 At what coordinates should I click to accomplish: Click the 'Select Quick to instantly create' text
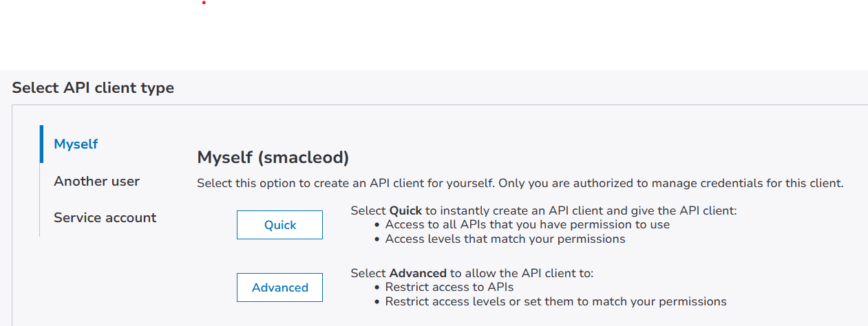[544, 210]
